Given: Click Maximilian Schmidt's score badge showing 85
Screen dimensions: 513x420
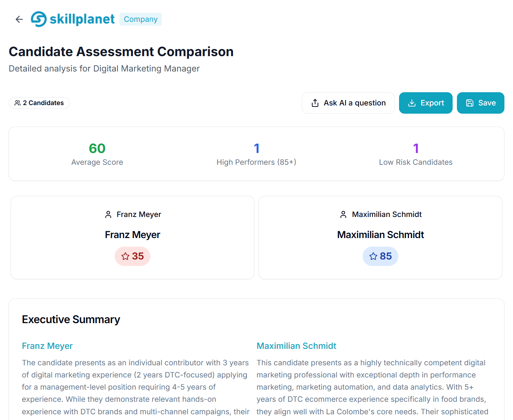Looking at the screenshot, I should click(380, 256).
